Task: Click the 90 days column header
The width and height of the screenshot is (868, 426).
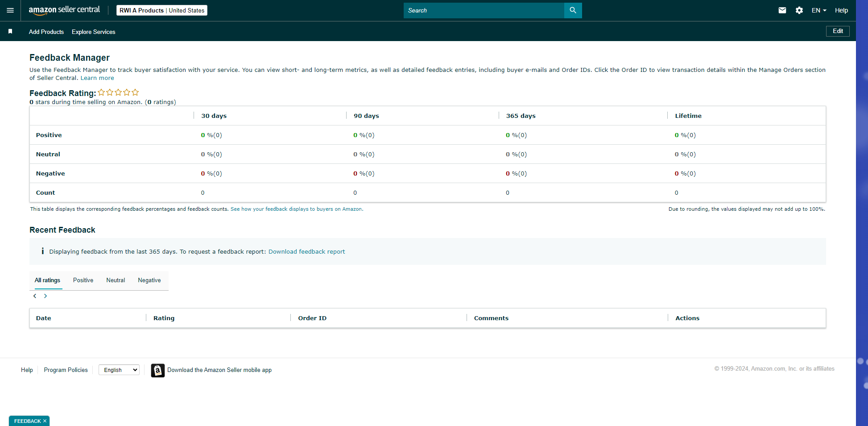Action: [366, 116]
